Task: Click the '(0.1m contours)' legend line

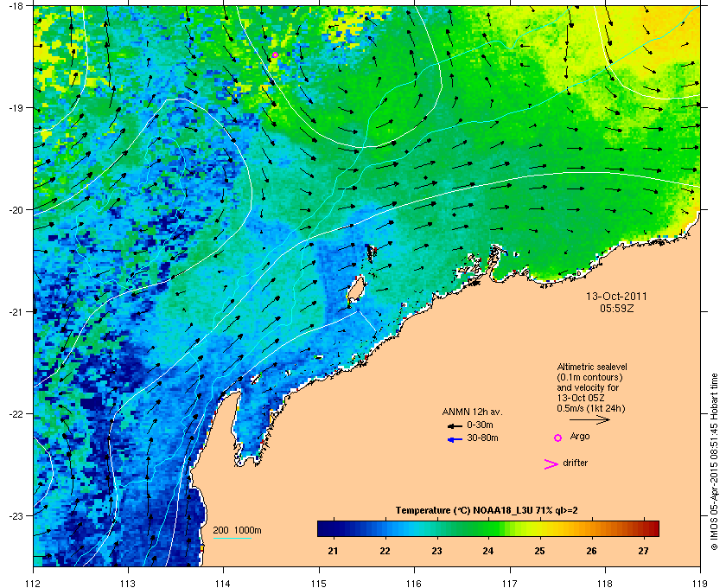Action: (589, 377)
